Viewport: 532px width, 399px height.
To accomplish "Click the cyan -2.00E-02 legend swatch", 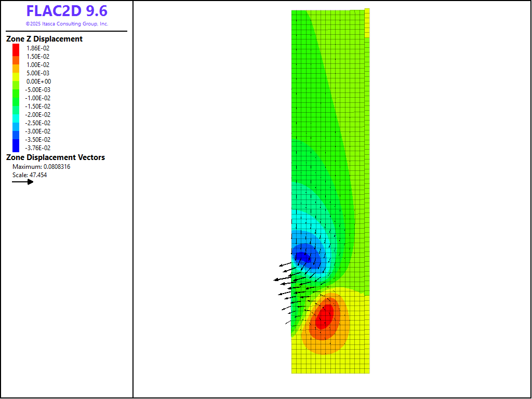I will click(16, 115).
